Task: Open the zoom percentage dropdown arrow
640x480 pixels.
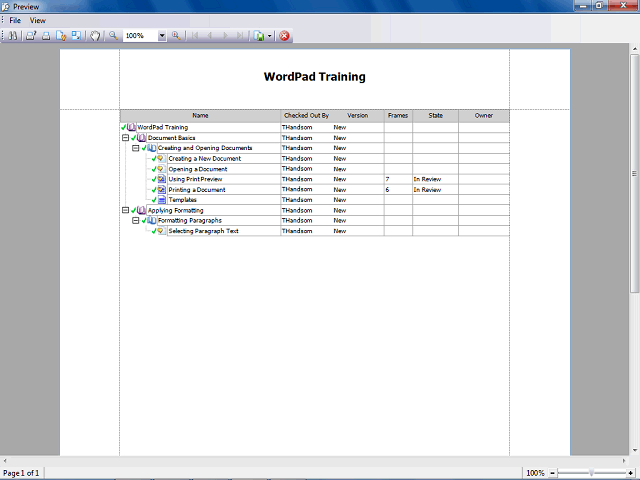Action: click(162, 36)
